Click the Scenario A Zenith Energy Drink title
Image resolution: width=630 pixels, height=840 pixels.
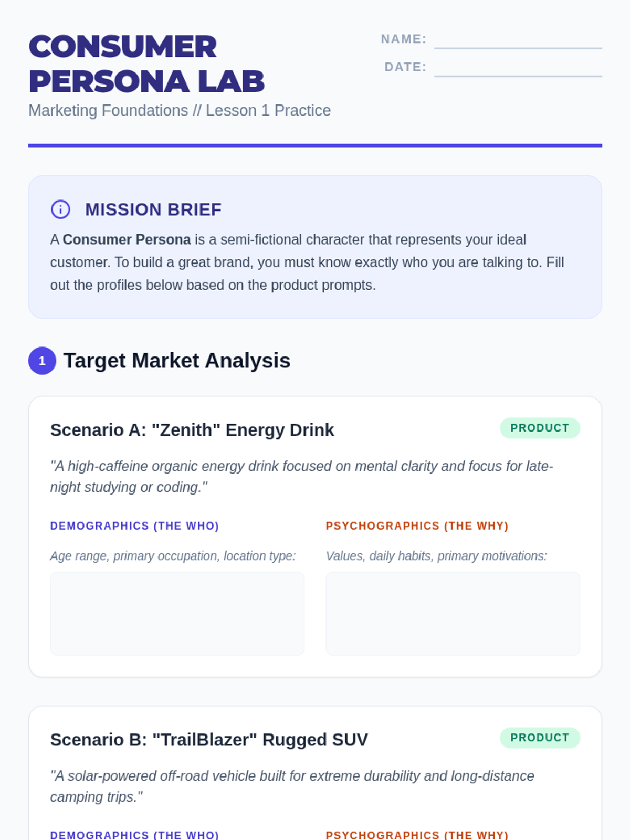click(x=192, y=430)
